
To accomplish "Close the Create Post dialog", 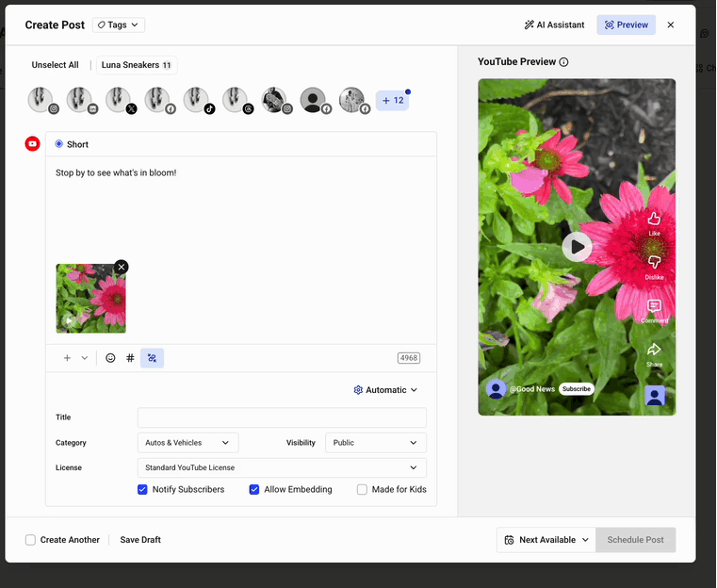I will pos(670,24).
